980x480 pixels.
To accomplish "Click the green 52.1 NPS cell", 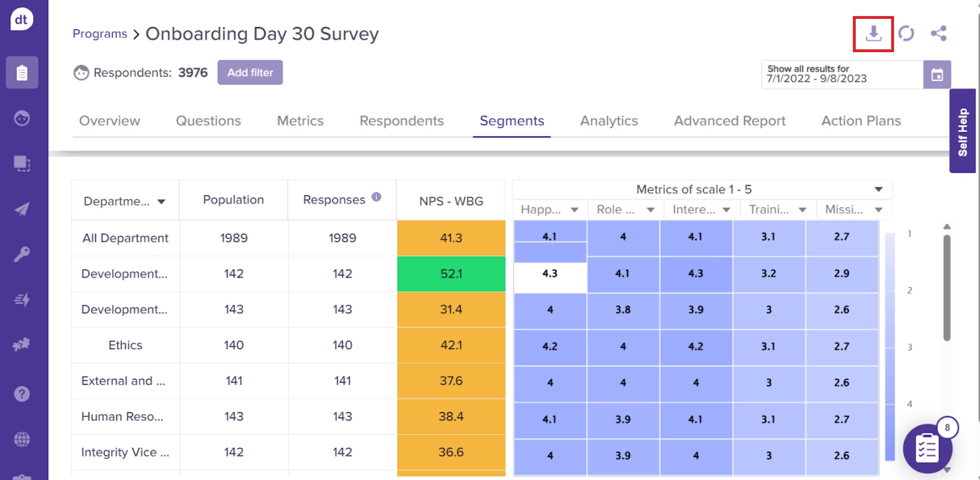I will (x=451, y=274).
